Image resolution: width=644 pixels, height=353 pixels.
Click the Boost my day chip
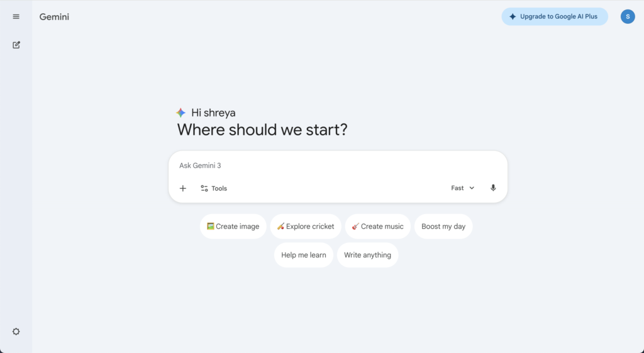[x=443, y=227]
